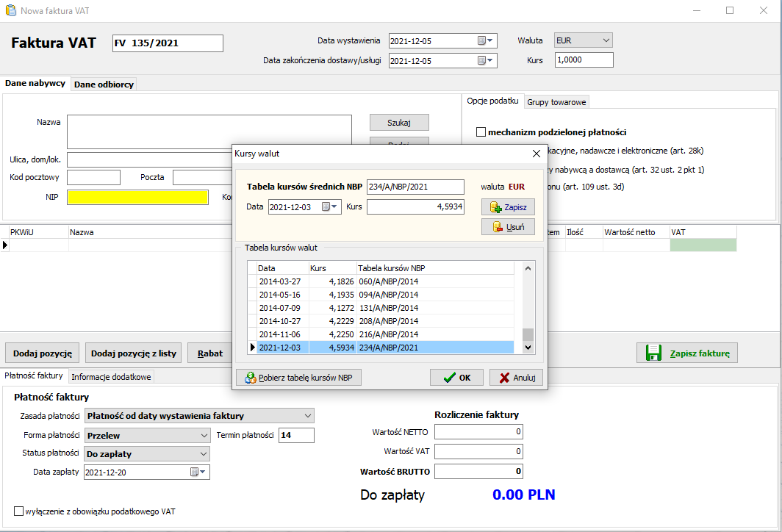Expand the Forma płatności dropdown
782x532 pixels.
point(147,435)
